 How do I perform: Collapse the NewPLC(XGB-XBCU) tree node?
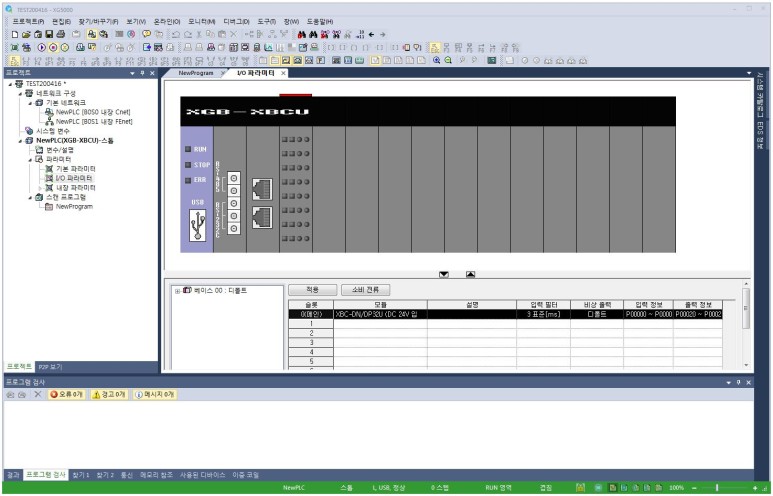point(20,141)
